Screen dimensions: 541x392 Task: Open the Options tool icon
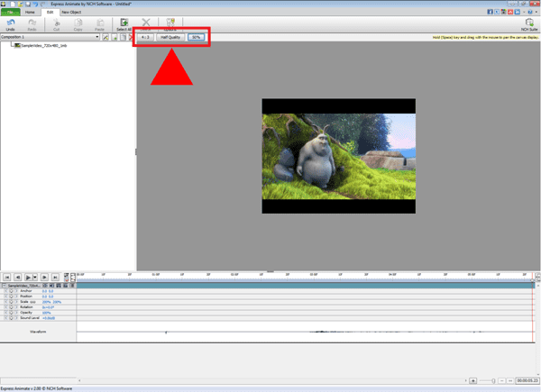click(x=170, y=23)
